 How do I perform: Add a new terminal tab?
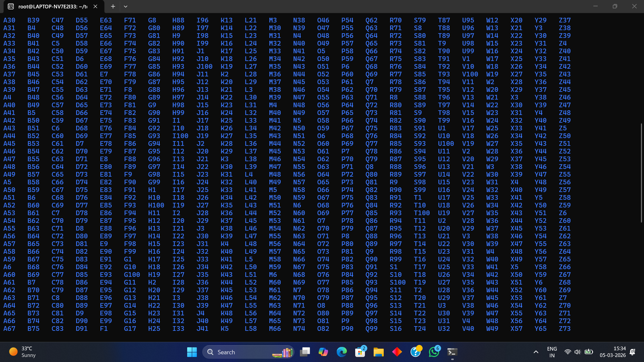tap(113, 6)
